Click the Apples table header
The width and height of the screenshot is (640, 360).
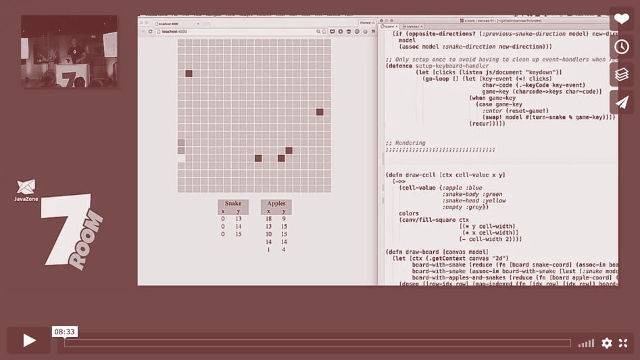click(276, 203)
